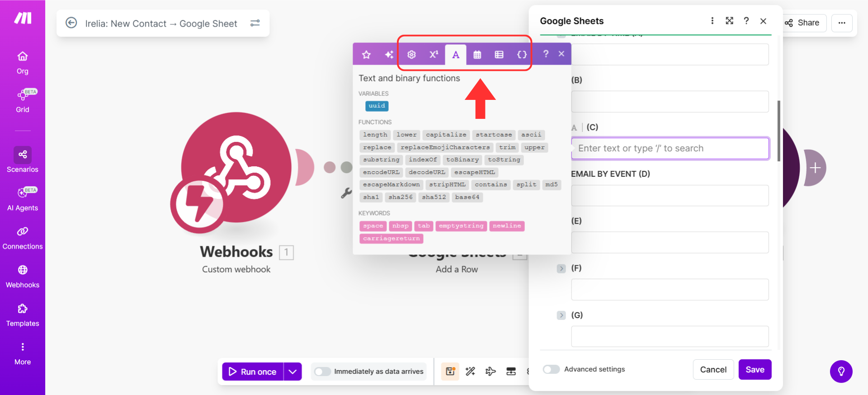Image resolution: width=868 pixels, height=395 pixels.
Task: Close the functions popup
Action: point(561,54)
